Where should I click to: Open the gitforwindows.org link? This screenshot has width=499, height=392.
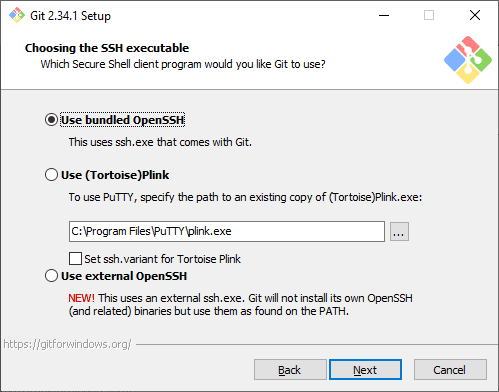tap(68, 344)
